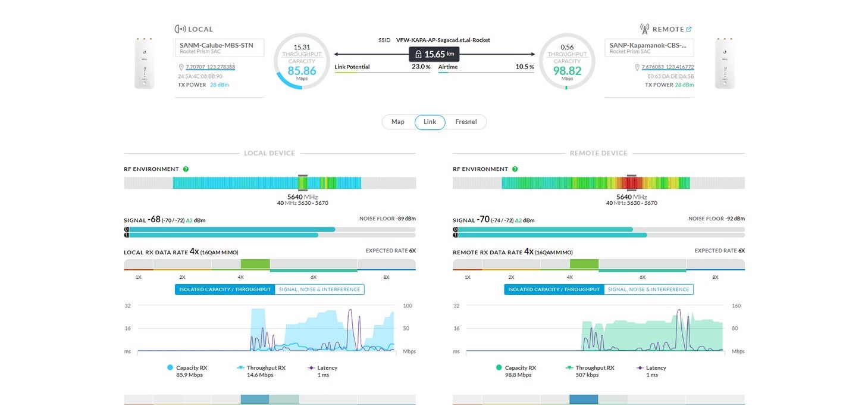Viewport: 868px width, 405px height.
Task: Switch local chart to Signal, Noise & Interference
Action: [319, 289]
